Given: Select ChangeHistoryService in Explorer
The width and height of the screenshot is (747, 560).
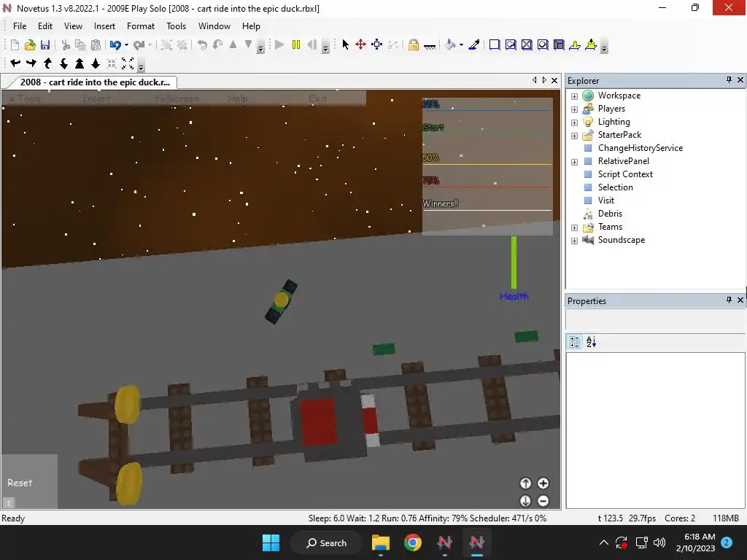Looking at the screenshot, I should [640, 148].
